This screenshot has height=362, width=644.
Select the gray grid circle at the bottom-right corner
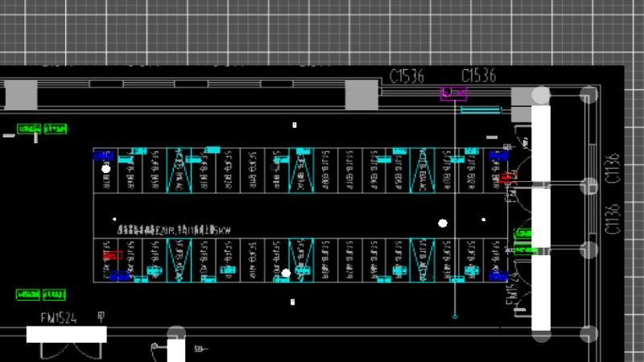pyautogui.click(x=589, y=333)
